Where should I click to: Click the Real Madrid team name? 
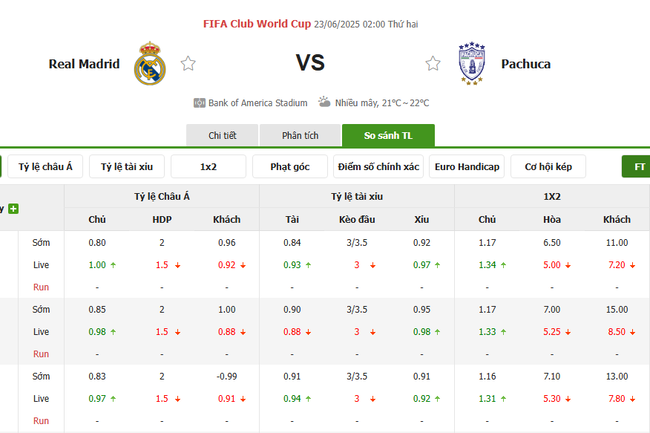point(84,64)
